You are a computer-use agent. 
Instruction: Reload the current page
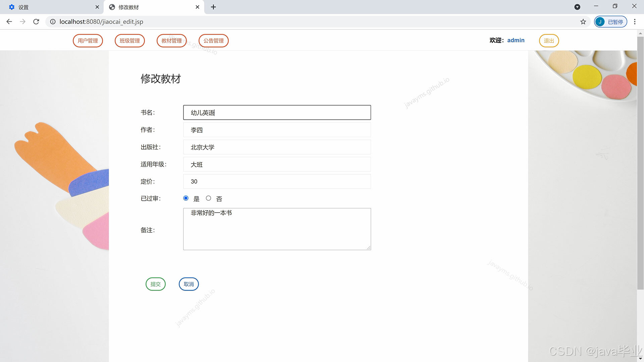point(36,22)
